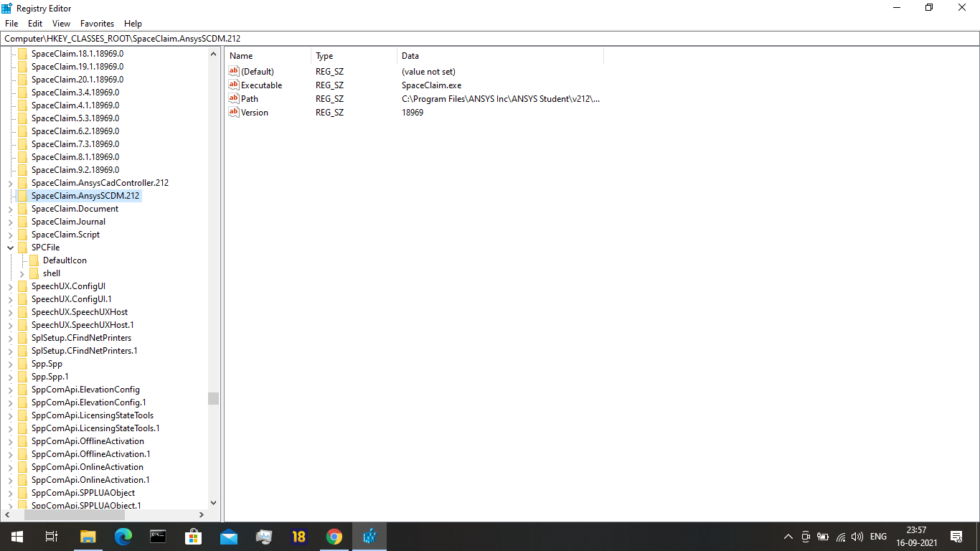Click the folder icon for Spp.Spp key
This screenshot has width=980, height=551.
coord(22,364)
